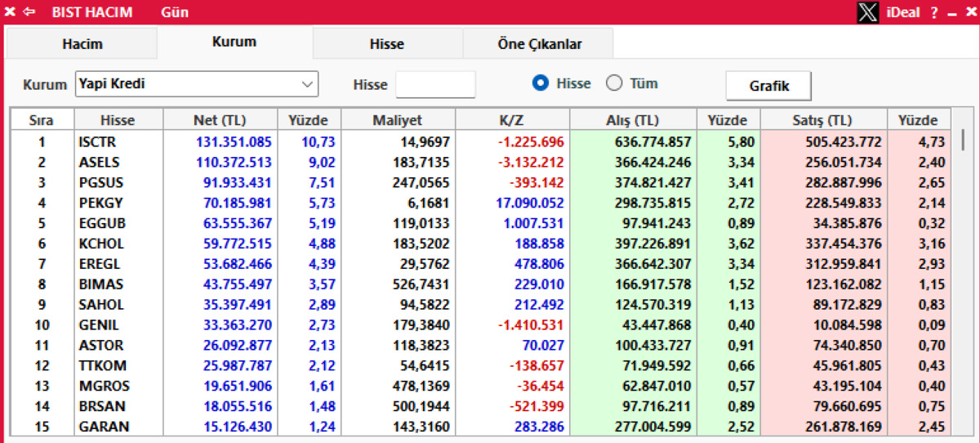Open the Kurum dropdown showing Yapi Kredi
Viewport: 980px width, 443px height.
(196, 83)
